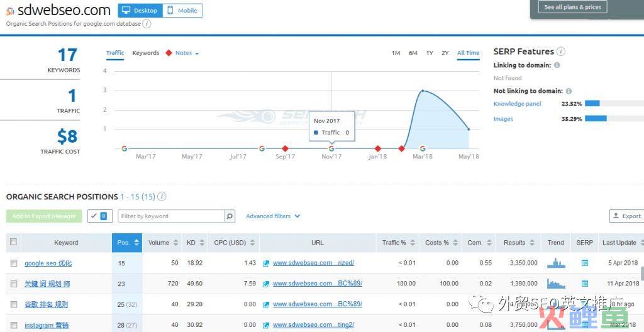Switch to Desktop view
Viewport: 644px width, 332px height.
point(140,11)
